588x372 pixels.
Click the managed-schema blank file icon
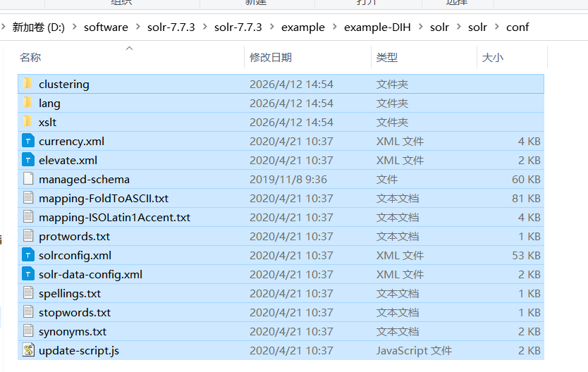point(28,179)
